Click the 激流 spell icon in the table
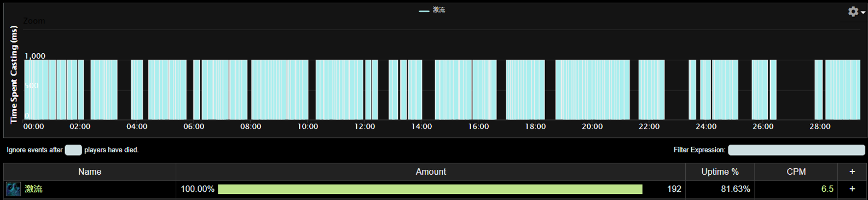The height and width of the screenshot is (200, 868). click(x=13, y=189)
